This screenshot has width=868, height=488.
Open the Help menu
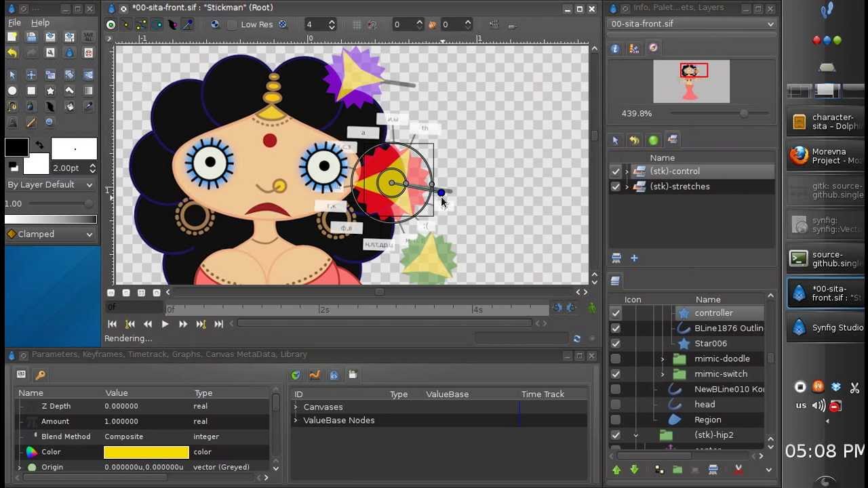click(40, 22)
